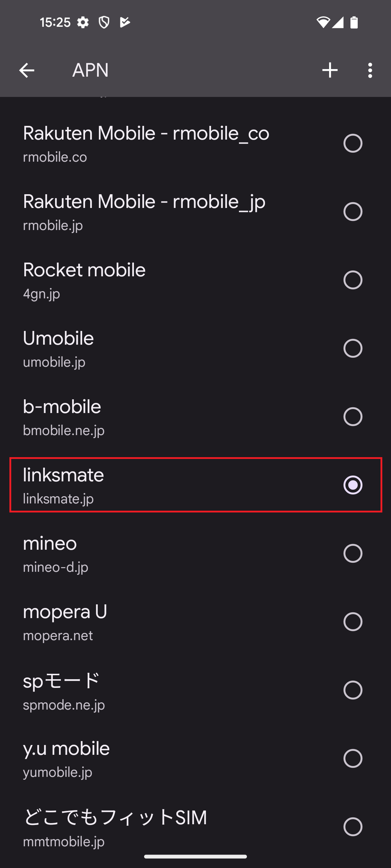Open the three-dot overflow menu
This screenshot has height=868, width=391.
coord(370,70)
